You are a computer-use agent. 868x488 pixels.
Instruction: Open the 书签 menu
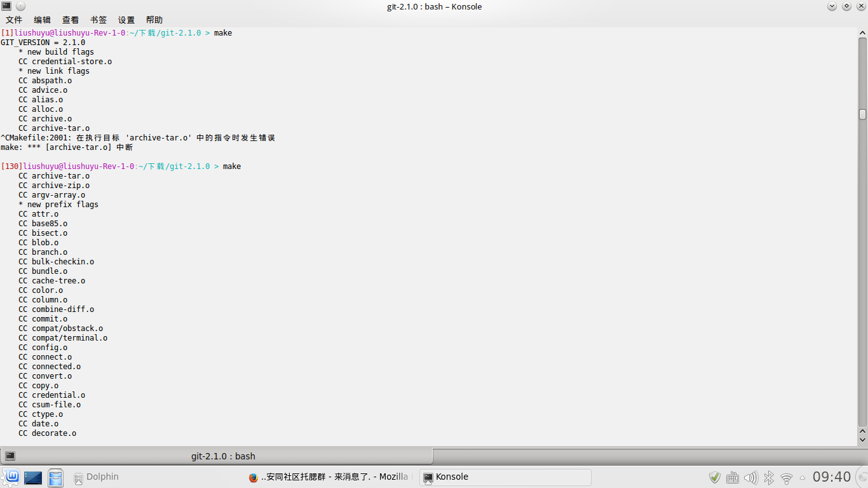point(98,20)
